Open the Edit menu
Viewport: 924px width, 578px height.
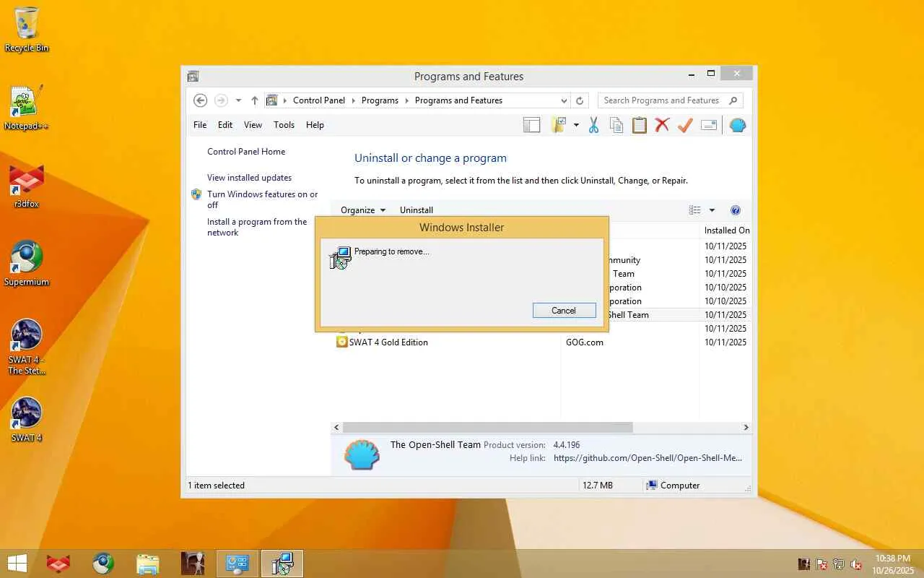click(x=225, y=125)
